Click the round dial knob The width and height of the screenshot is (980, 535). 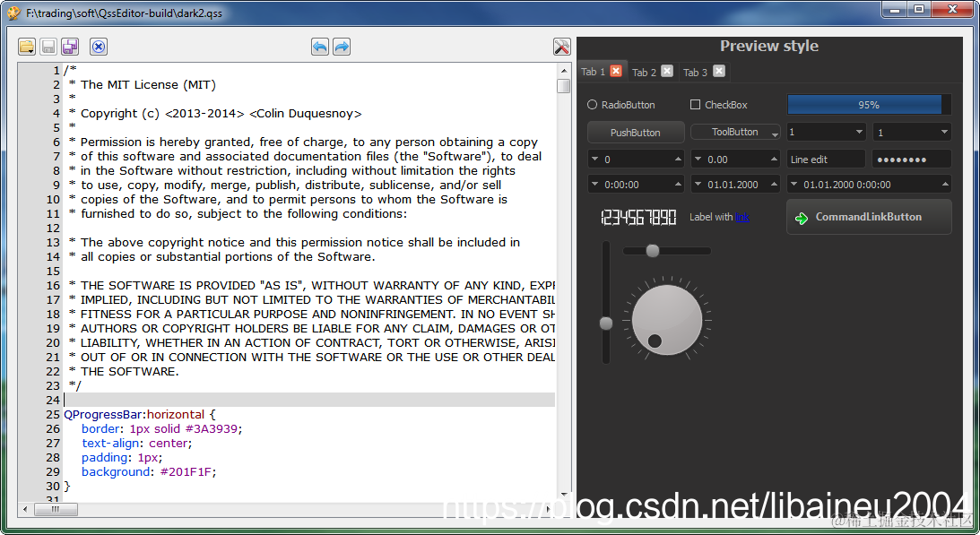coord(667,319)
